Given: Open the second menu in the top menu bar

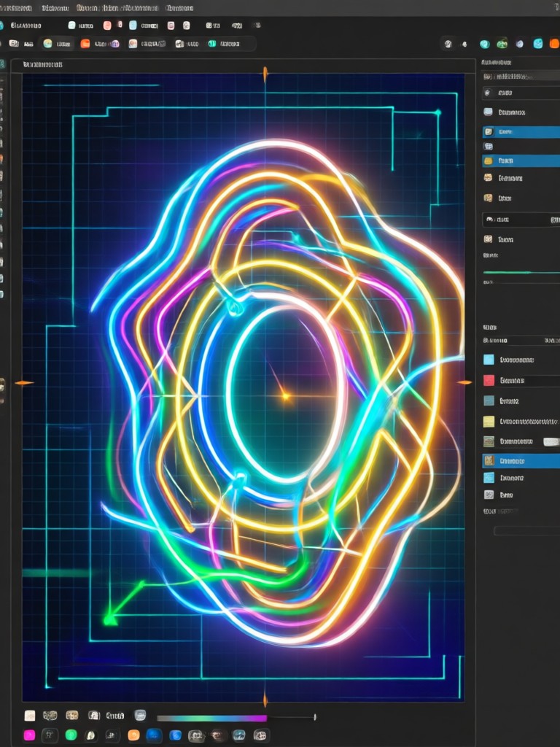Looking at the screenshot, I should point(55,8).
